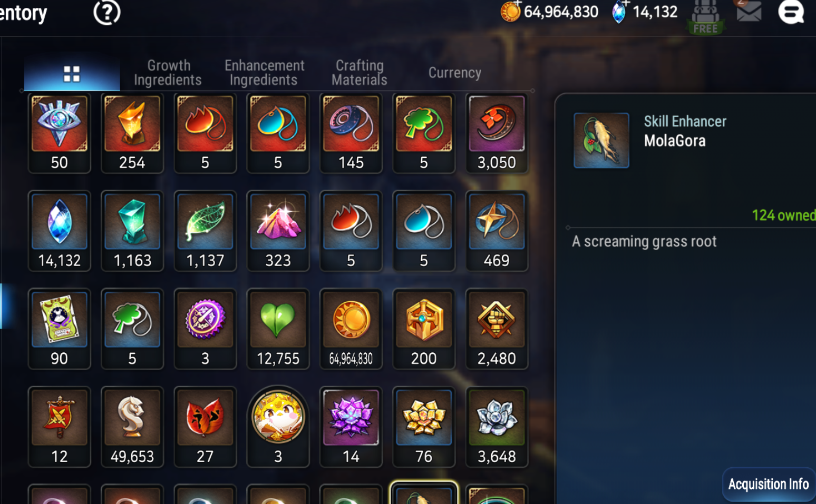Open the Growth Ingredients tab
The width and height of the screenshot is (816, 504).
click(x=168, y=73)
